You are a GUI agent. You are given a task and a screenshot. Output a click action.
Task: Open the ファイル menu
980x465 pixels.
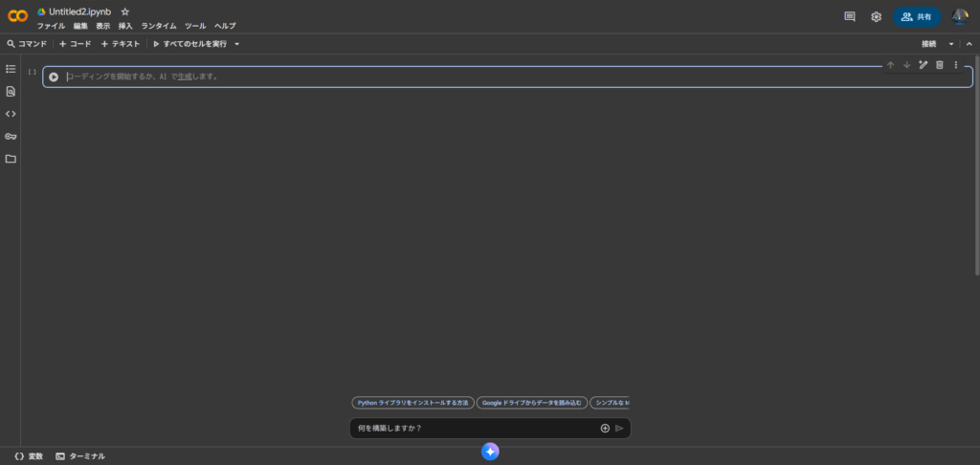(51, 26)
